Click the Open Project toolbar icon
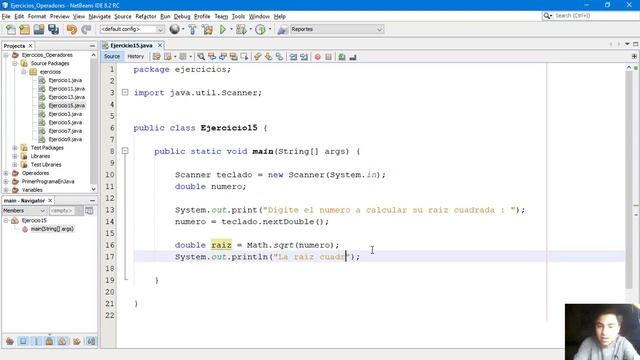 (x=39, y=29)
